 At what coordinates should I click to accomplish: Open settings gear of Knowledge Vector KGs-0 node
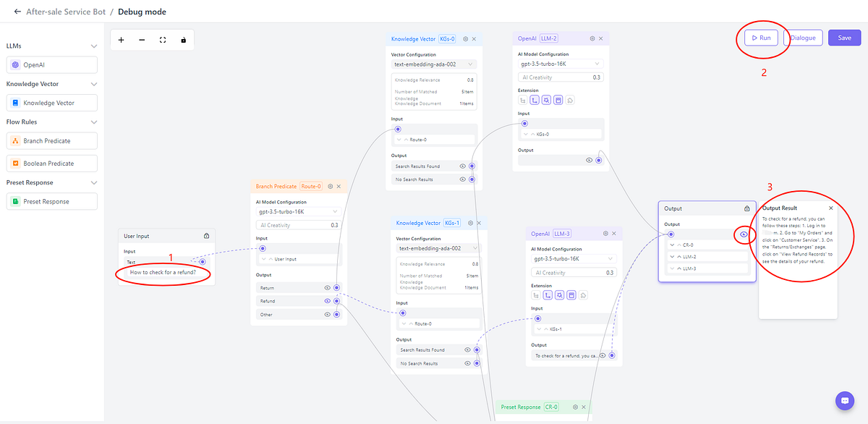466,38
